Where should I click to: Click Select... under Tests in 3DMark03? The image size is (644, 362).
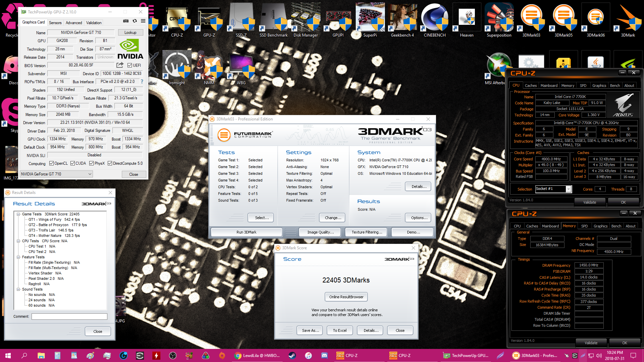[261, 218]
